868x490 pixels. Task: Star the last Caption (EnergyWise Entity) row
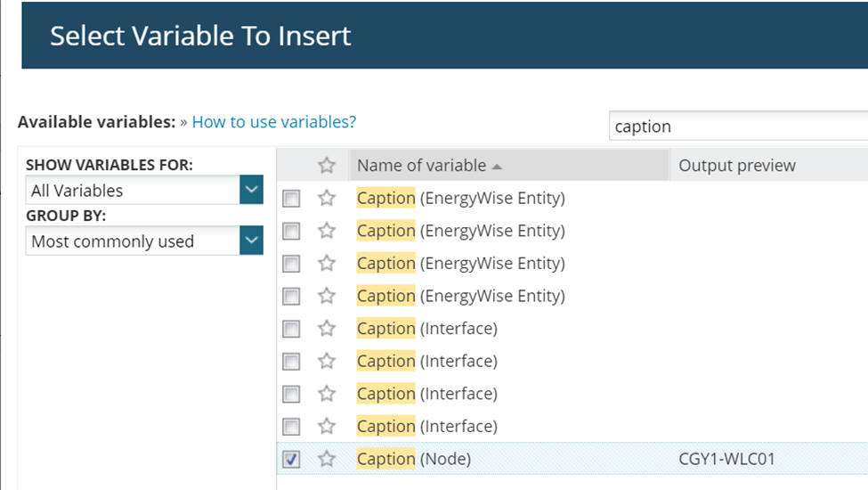(x=327, y=296)
